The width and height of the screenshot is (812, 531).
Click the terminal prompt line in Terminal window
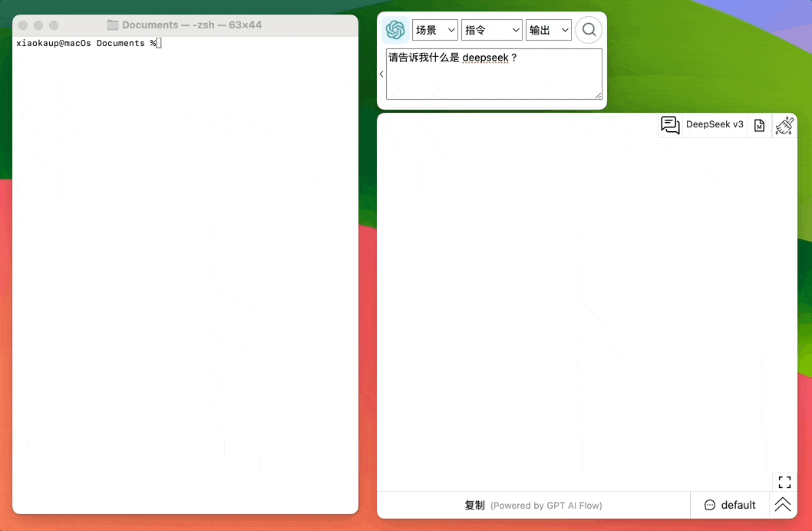point(89,44)
